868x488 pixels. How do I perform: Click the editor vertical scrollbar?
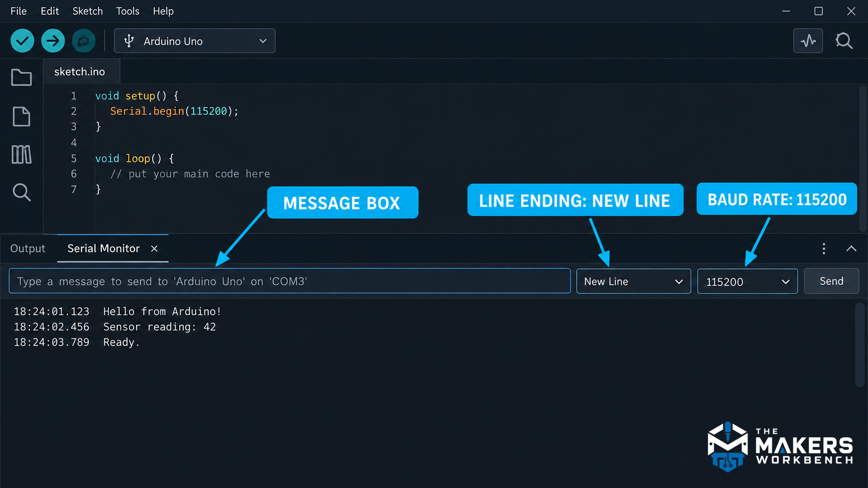[863, 158]
